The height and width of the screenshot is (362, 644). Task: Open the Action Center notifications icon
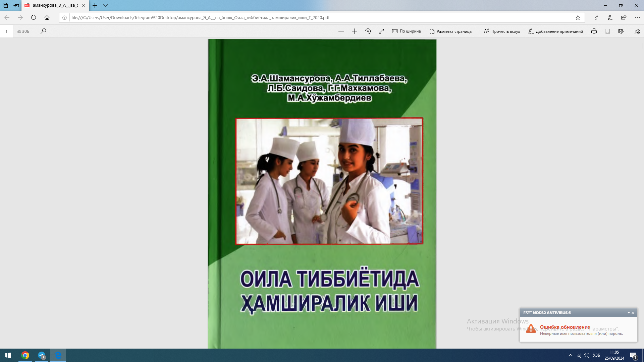[634, 355]
